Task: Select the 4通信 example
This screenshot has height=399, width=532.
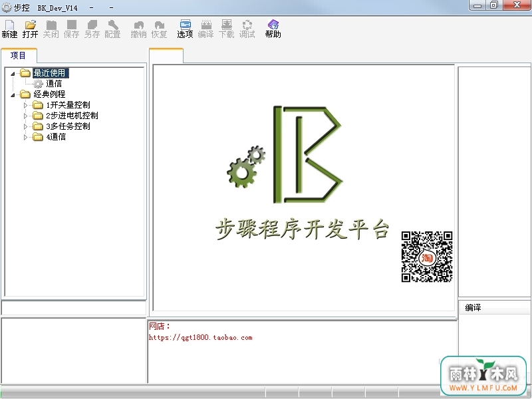Action: (56, 137)
